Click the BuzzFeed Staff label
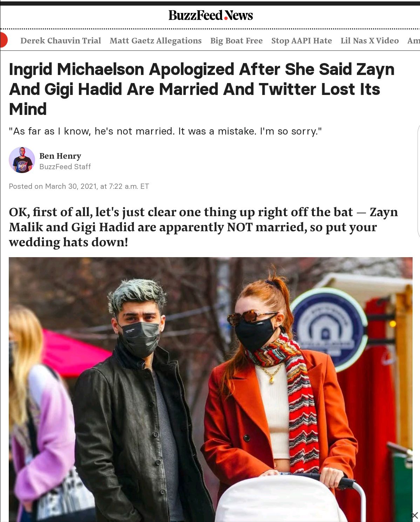This screenshot has width=420, height=522. pos(65,167)
